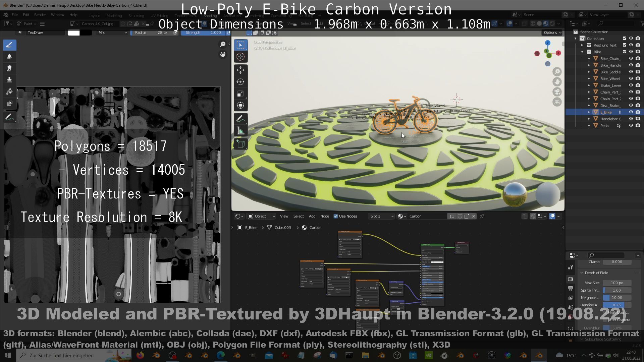644x362 pixels.
Task: Expand the Pedal object in outliner
Action: coord(589,125)
